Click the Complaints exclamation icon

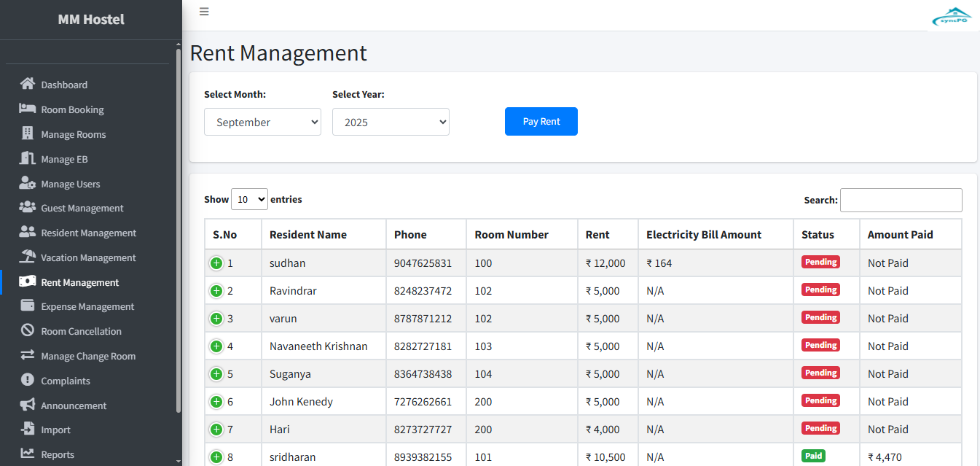[x=28, y=380]
